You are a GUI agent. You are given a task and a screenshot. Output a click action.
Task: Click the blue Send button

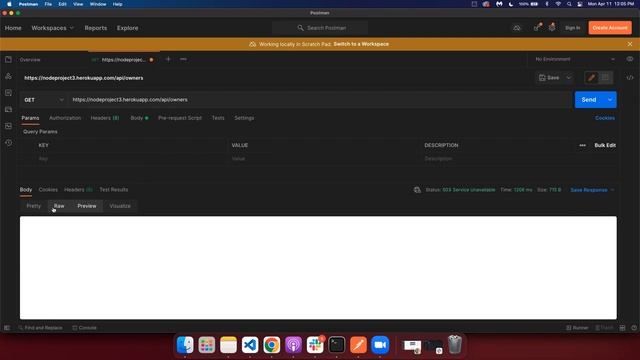coord(589,100)
